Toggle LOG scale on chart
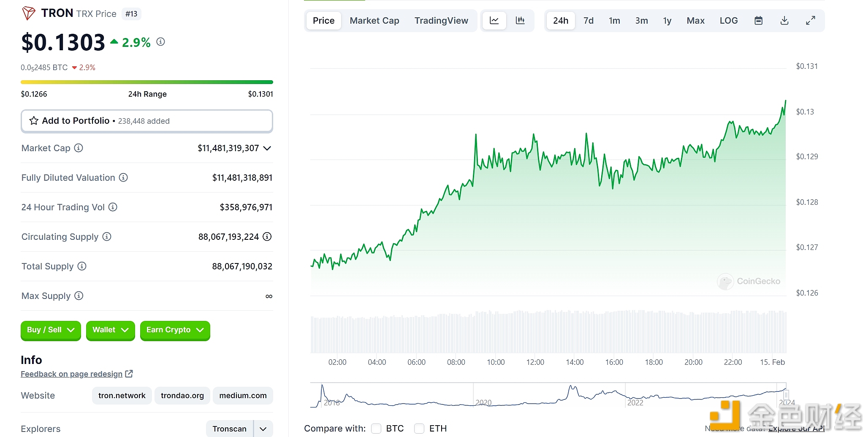The height and width of the screenshot is (437, 868). click(729, 20)
